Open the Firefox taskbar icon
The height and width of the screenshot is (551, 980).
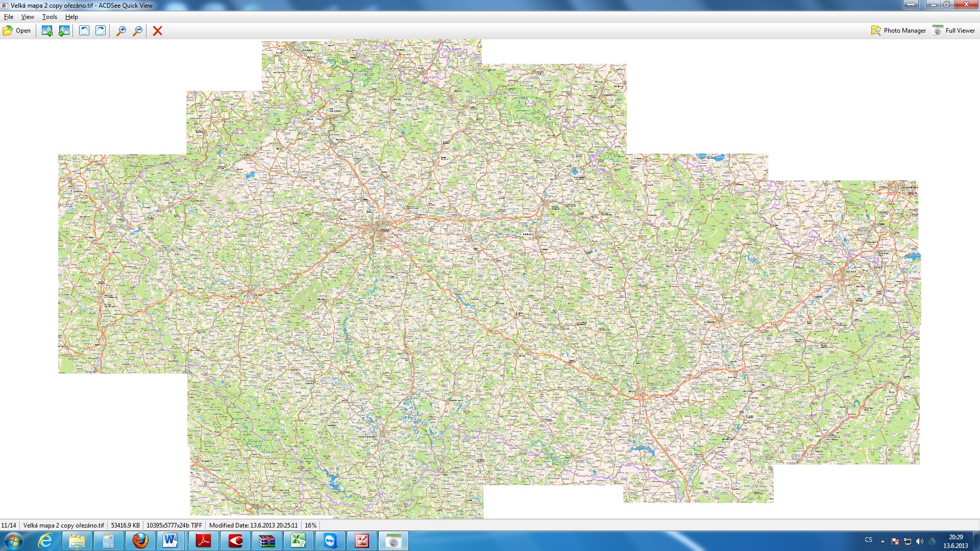140,541
